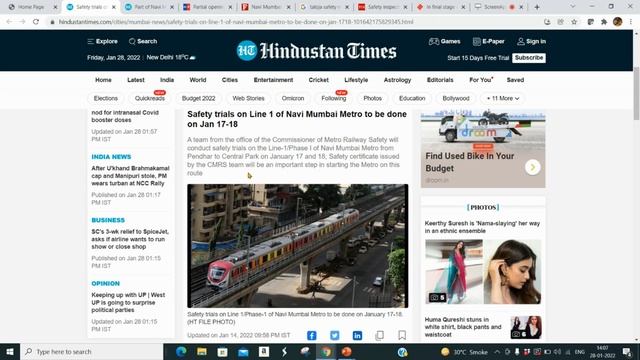Open File Explorer from the taskbar
The width and height of the screenshot is (640, 360).
202,351
